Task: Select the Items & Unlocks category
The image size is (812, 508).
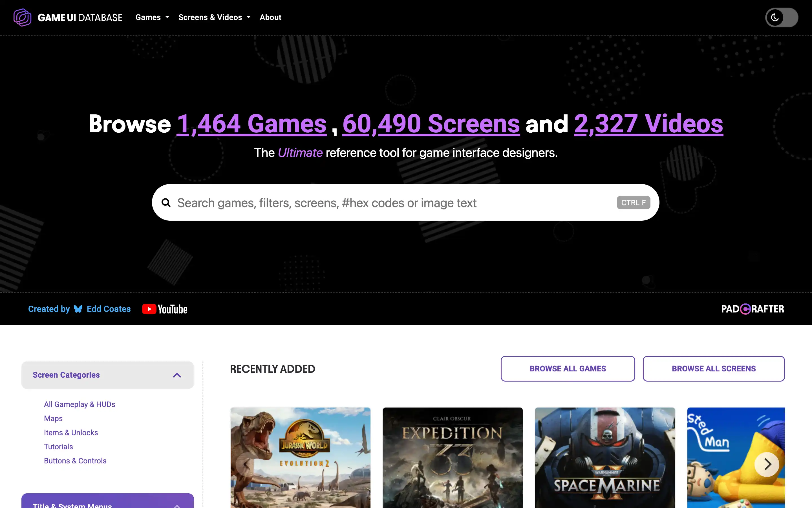Action: click(71, 432)
